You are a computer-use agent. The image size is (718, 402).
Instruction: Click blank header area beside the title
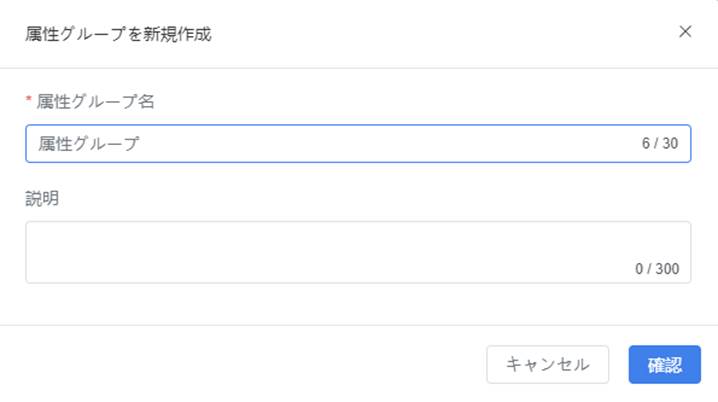tap(444, 34)
